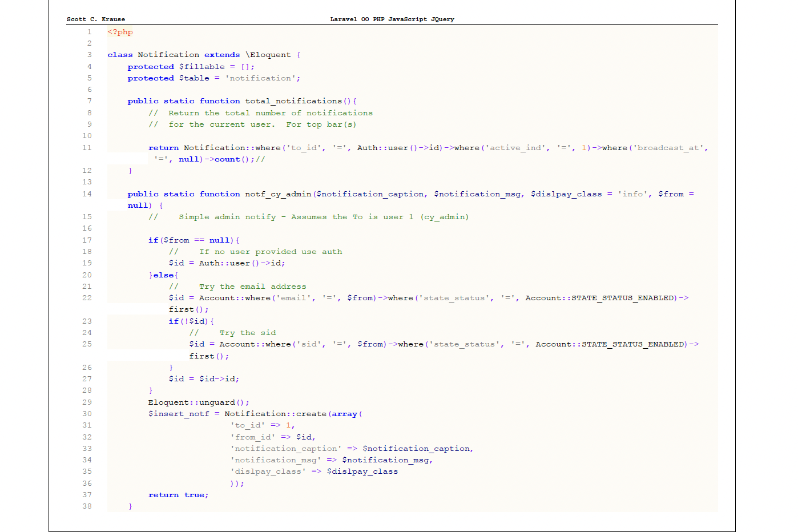Click "Eloquent::unguard();" line

(x=199, y=402)
